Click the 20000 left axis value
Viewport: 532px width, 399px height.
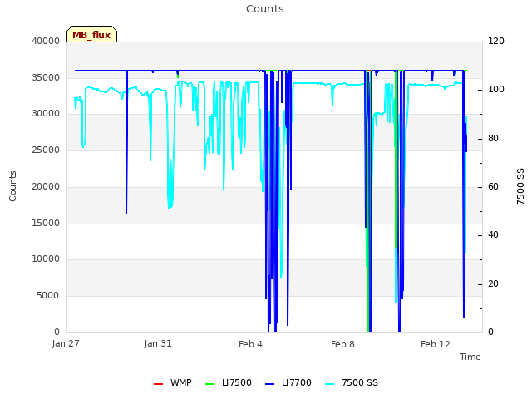click(x=46, y=186)
